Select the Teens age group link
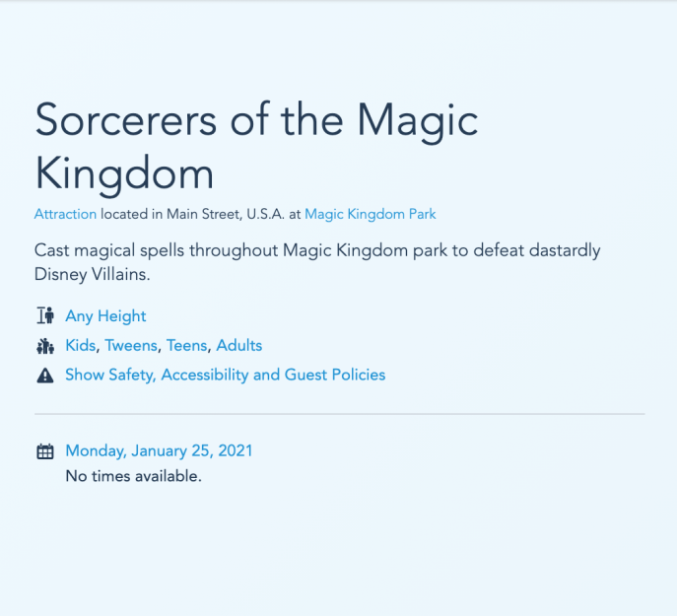 [187, 346]
